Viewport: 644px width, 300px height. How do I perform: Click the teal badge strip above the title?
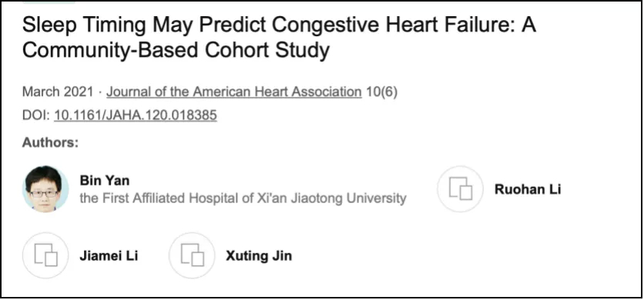click(x=49, y=2)
